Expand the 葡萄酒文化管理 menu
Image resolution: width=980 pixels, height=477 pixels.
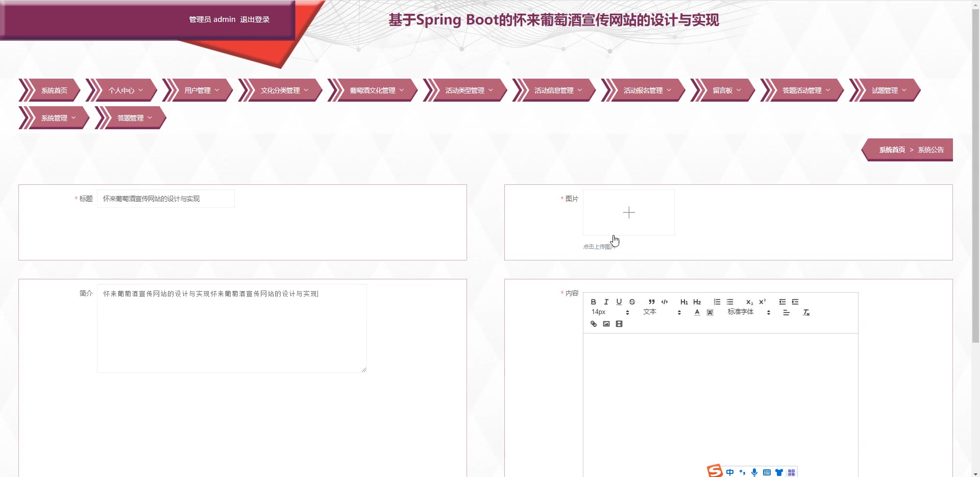point(373,90)
